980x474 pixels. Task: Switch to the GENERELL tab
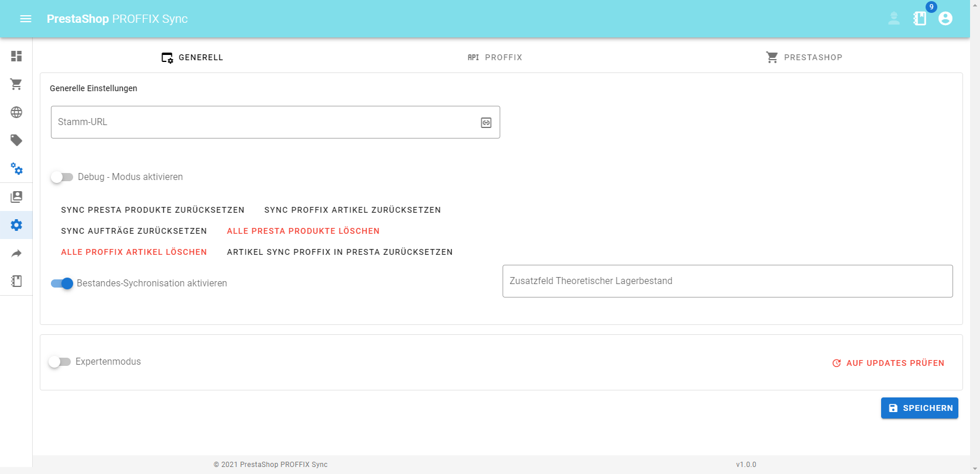[192, 57]
